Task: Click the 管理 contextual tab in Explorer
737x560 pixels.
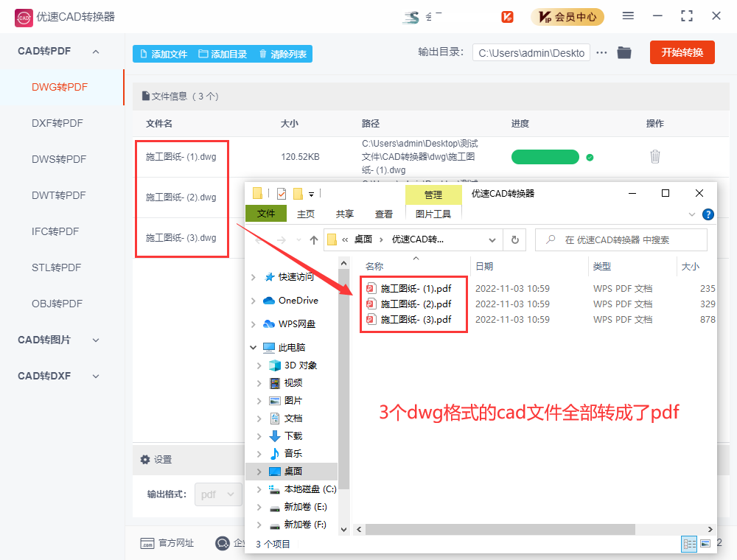Action: [x=433, y=195]
